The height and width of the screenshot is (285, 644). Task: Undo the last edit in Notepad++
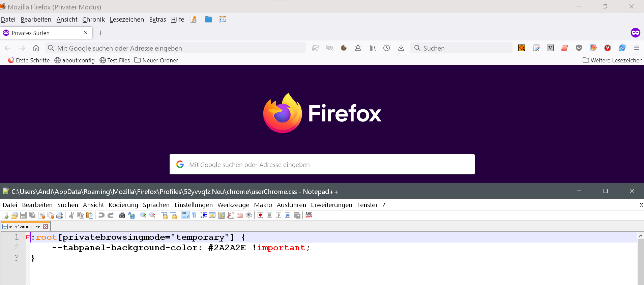pyautogui.click(x=101, y=215)
